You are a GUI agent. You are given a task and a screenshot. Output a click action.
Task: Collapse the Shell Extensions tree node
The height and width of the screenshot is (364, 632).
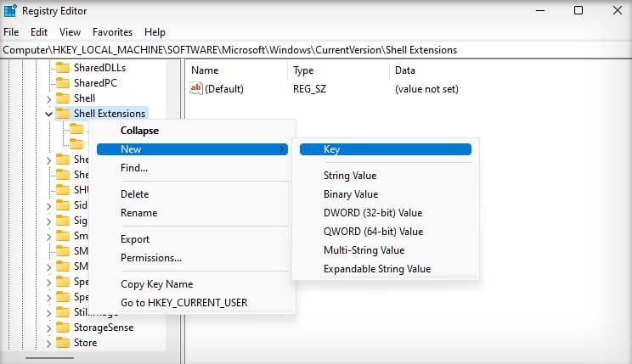click(x=48, y=114)
